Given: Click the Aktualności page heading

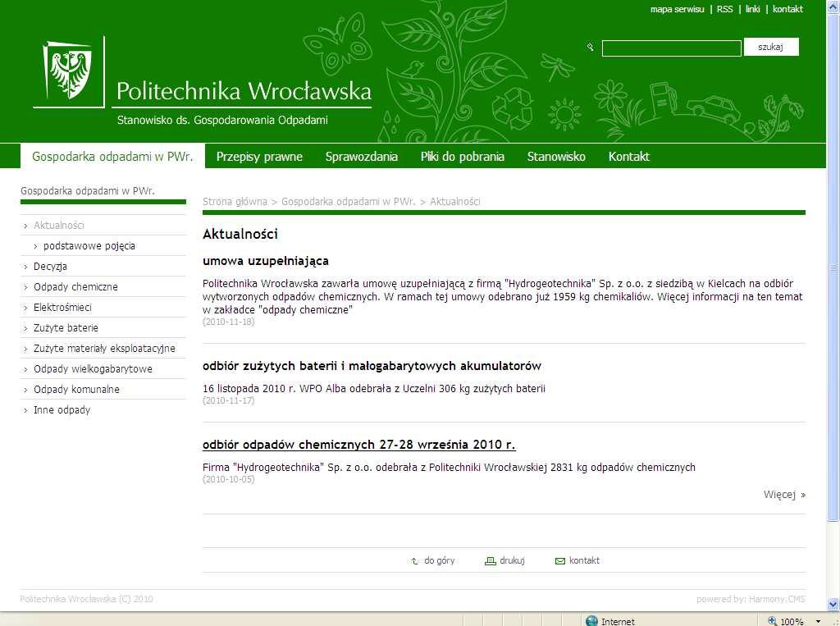Looking at the screenshot, I should (x=240, y=234).
